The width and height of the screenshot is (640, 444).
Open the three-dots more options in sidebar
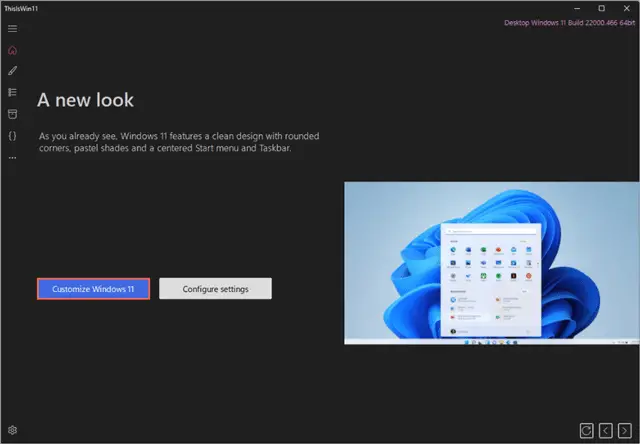click(12, 158)
